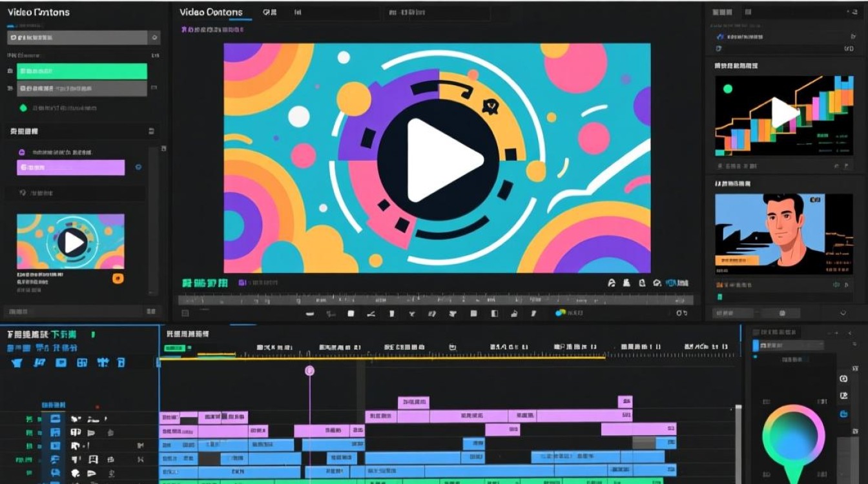Image resolution: width=868 pixels, height=484 pixels.
Task: Play the small colorful thumbnail in the left panel
Action: [x=71, y=243]
